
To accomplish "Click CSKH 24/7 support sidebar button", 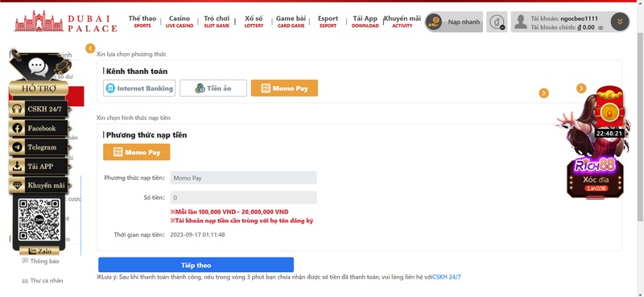I will [39, 109].
